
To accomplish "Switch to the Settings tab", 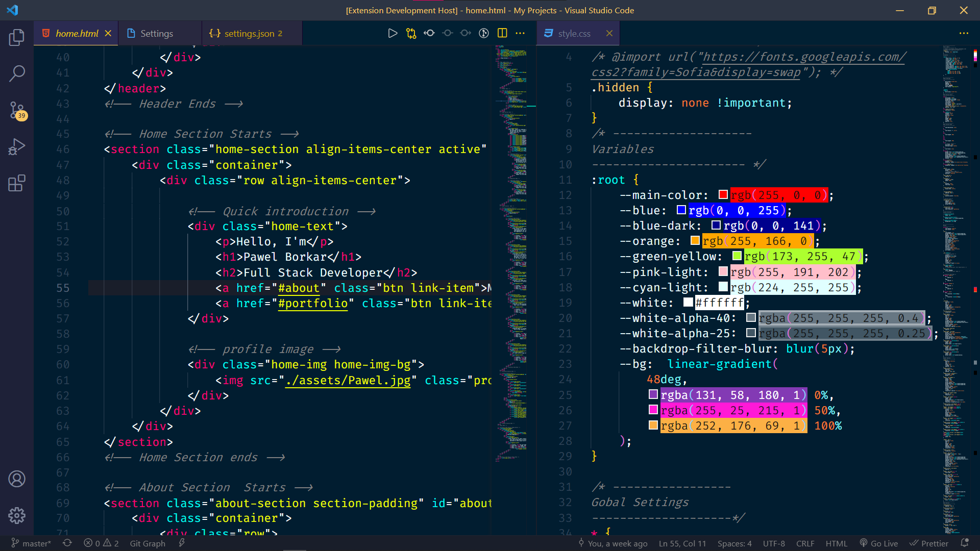I will [156, 34].
